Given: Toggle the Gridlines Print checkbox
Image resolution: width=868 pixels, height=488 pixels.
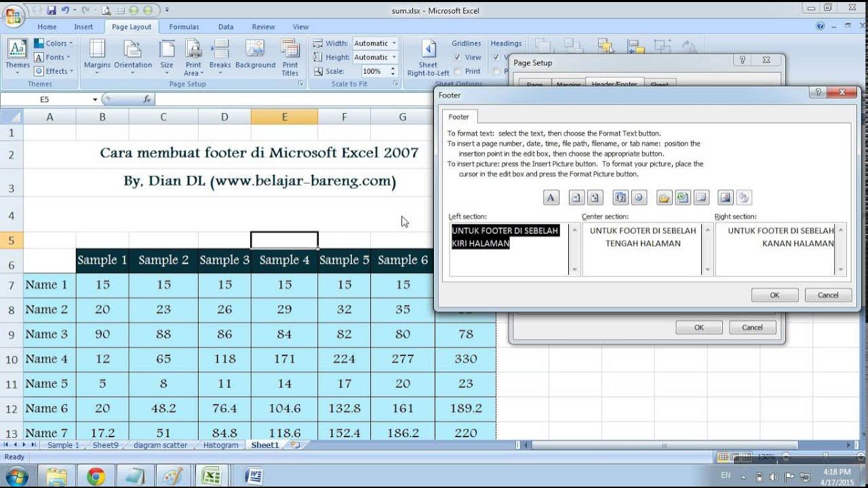Looking at the screenshot, I should 458,71.
